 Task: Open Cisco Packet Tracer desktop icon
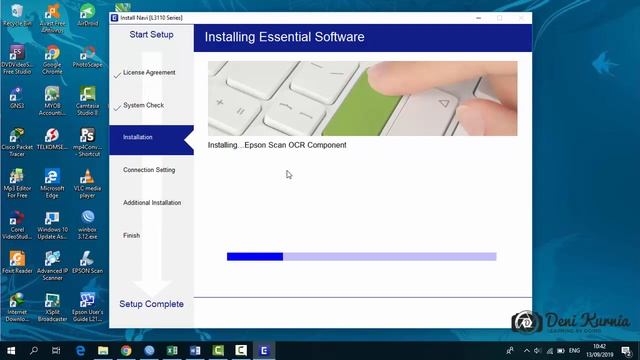pos(17,142)
